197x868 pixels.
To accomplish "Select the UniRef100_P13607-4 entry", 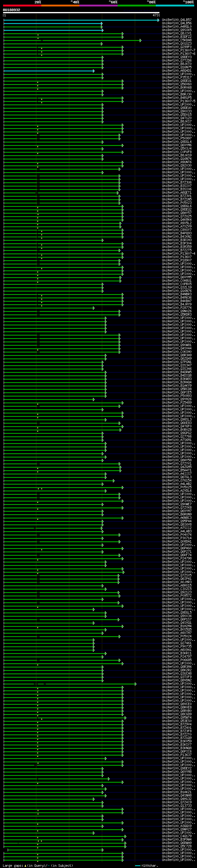I will (179, 254).
